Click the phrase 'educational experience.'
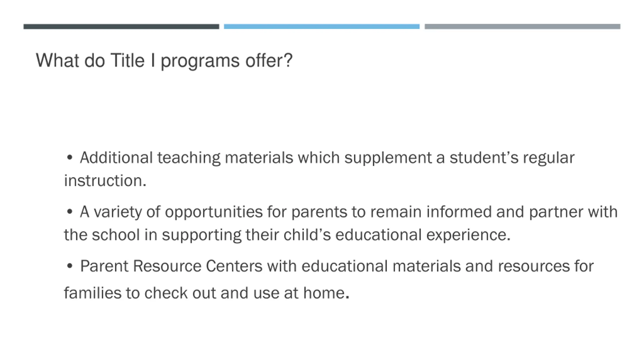The image size is (644, 362). click(x=423, y=235)
